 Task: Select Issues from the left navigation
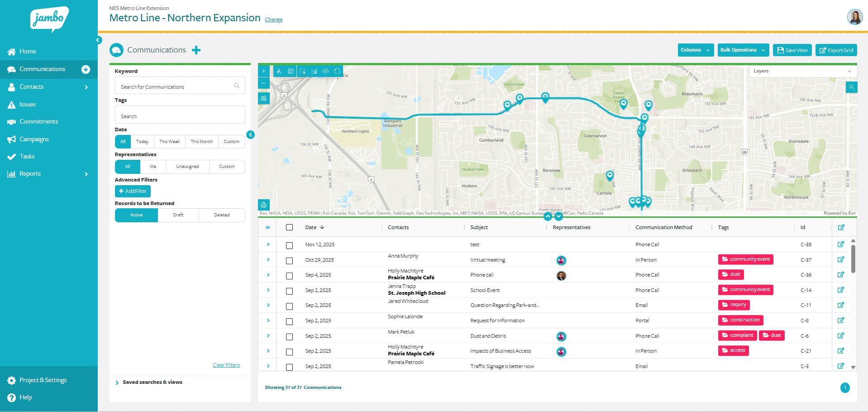pos(27,104)
